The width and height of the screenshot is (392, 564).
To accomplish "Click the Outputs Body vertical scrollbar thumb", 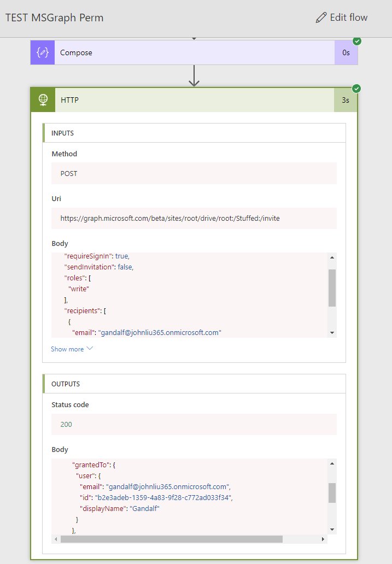I will point(332,492).
